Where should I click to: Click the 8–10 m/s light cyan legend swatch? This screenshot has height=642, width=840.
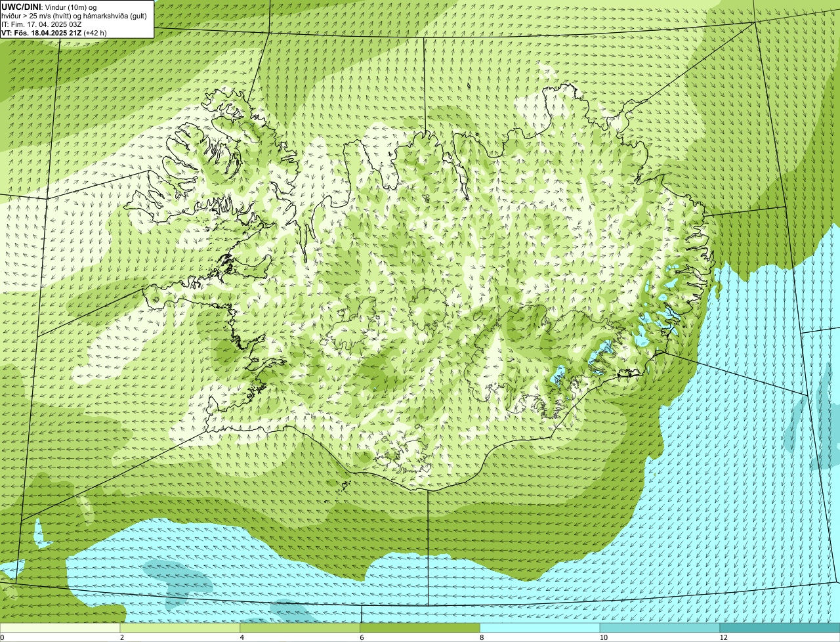click(540, 628)
